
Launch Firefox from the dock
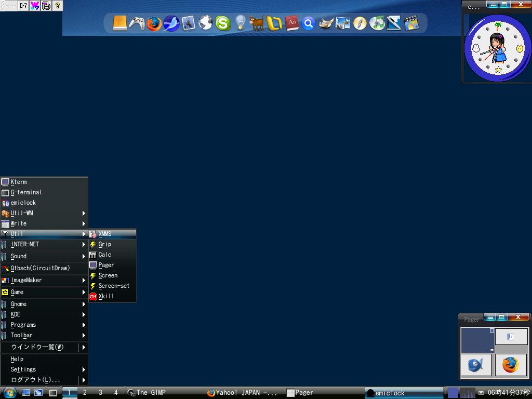(x=153, y=23)
